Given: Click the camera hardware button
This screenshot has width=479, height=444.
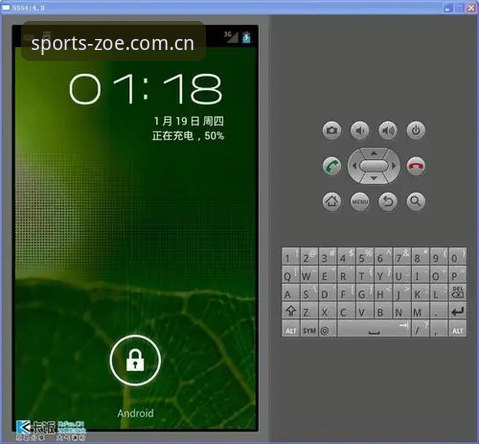Looking at the screenshot, I should click(x=332, y=130).
